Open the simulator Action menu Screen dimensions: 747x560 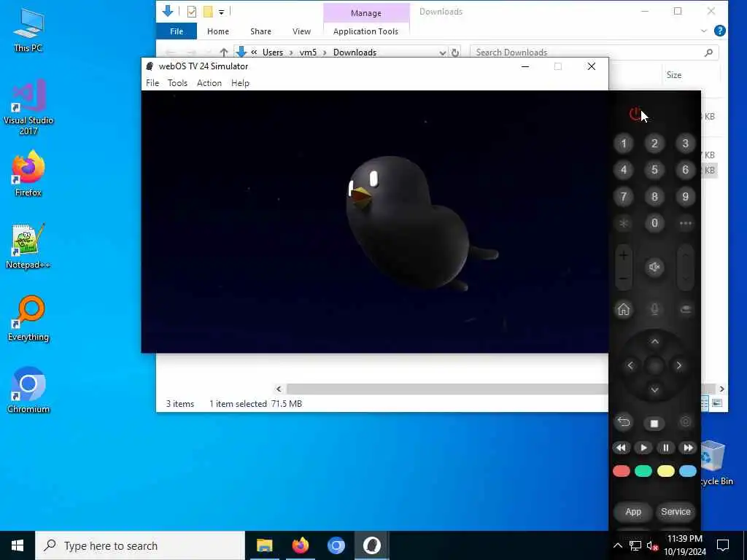tap(209, 83)
